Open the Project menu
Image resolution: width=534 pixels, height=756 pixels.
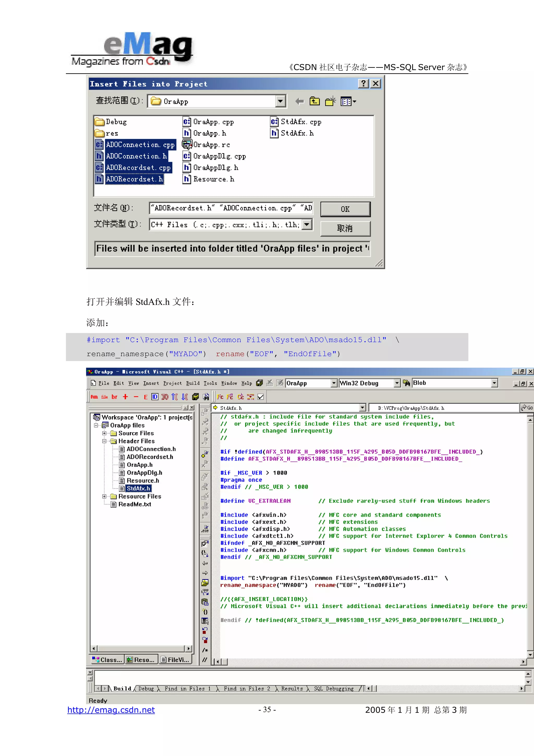(172, 383)
